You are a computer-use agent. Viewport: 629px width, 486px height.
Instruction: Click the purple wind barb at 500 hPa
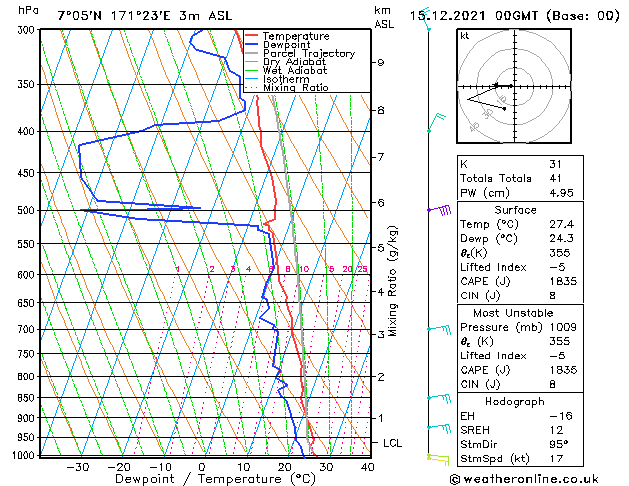440,210
